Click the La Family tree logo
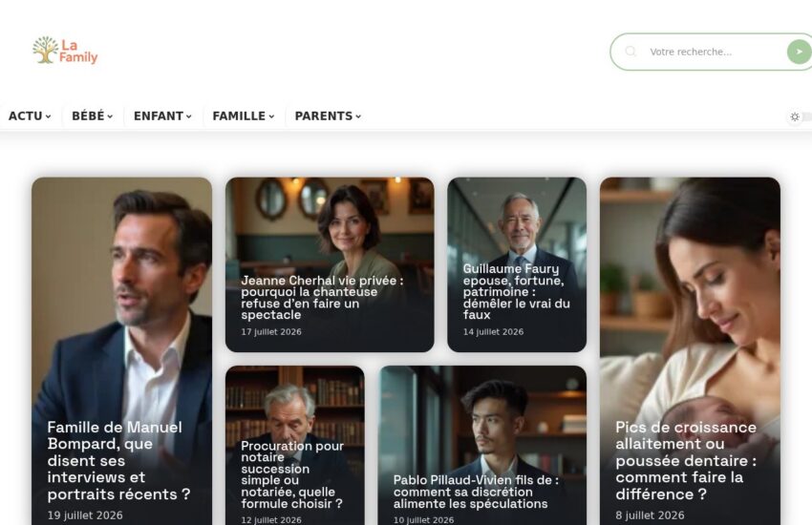This screenshot has height=525, width=812. (x=65, y=51)
